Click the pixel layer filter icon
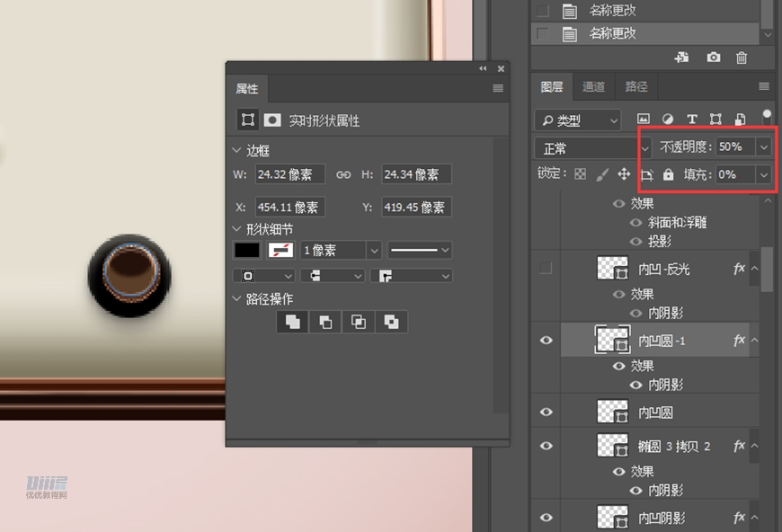The image size is (782, 532). [x=644, y=119]
